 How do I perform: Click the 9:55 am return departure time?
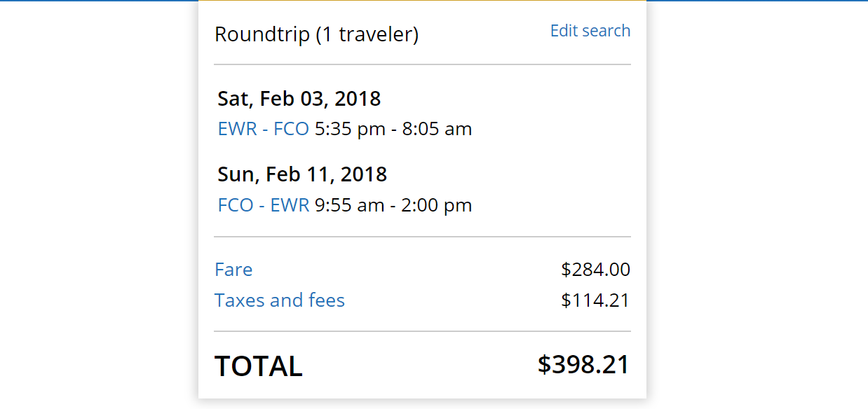(349, 205)
